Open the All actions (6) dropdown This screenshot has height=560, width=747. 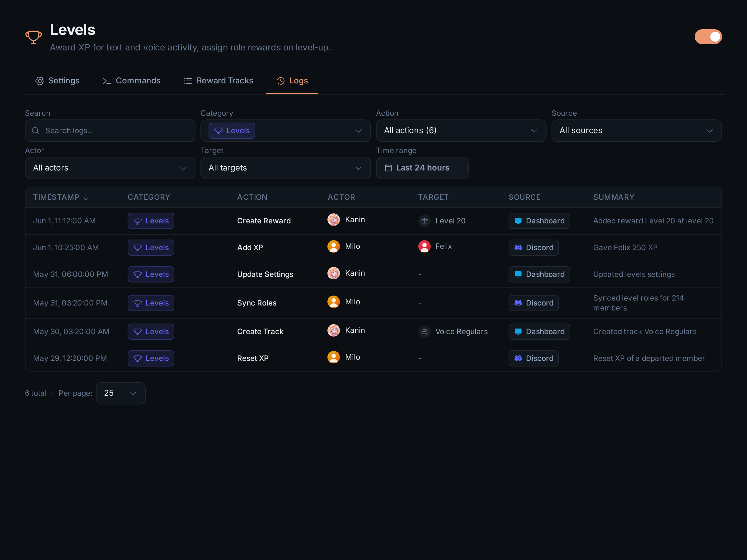(x=461, y=131)
